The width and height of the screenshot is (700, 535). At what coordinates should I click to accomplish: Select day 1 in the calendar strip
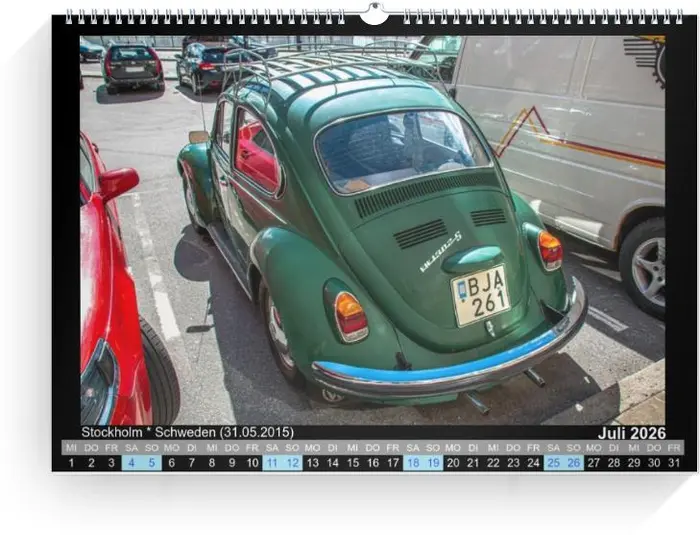71,463
